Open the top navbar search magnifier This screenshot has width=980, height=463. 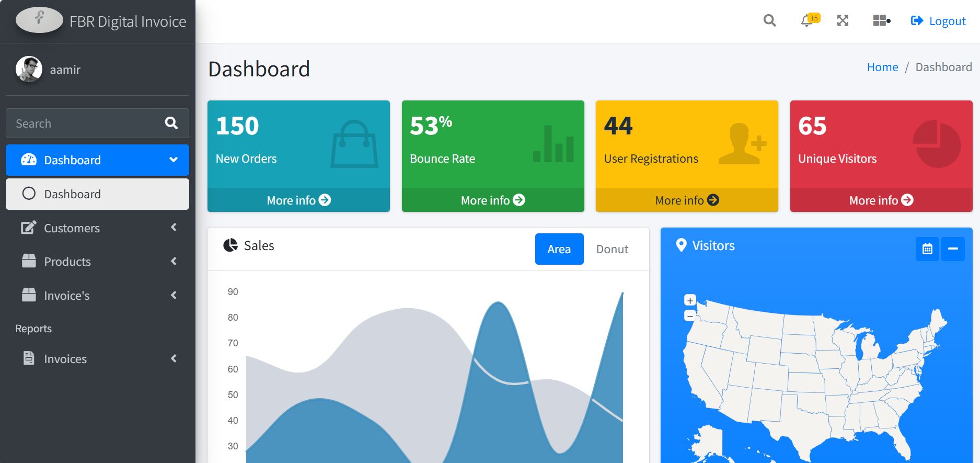pyautogui.click(x=769, y=21)
